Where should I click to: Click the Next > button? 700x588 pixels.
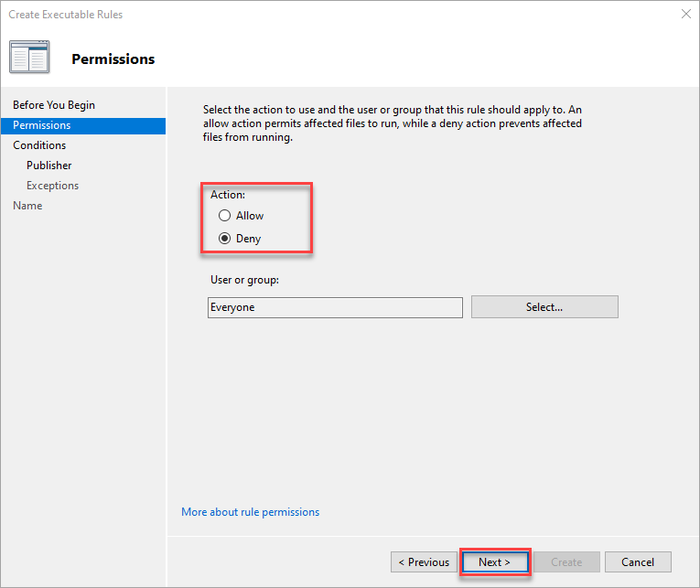click(x=495, y=562)
